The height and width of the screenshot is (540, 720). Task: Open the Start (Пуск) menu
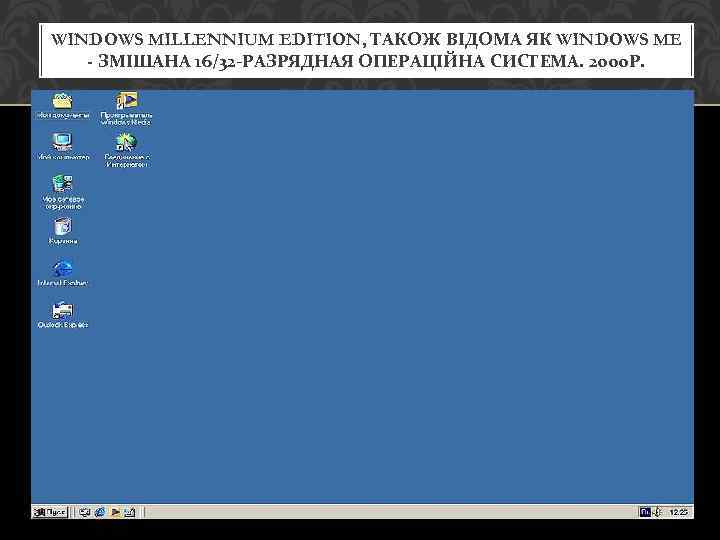[x=51, y=512]
